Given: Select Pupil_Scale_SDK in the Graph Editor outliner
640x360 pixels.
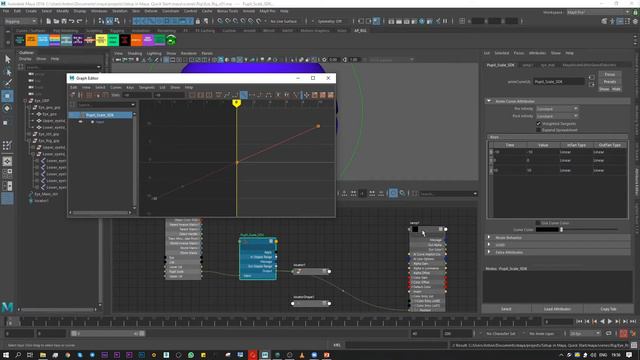Looking at the screenshot, I should click(100, 115).
